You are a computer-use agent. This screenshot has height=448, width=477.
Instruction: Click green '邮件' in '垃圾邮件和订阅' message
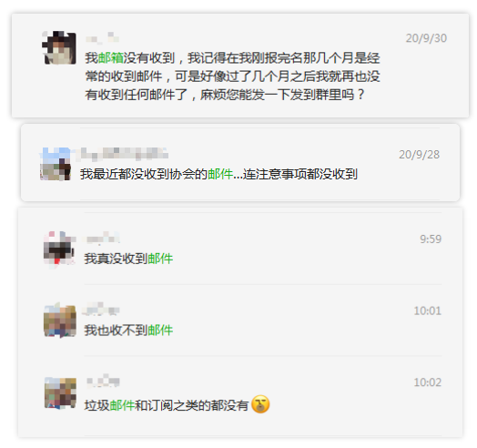pyautogui.click(x=122, y=405)
